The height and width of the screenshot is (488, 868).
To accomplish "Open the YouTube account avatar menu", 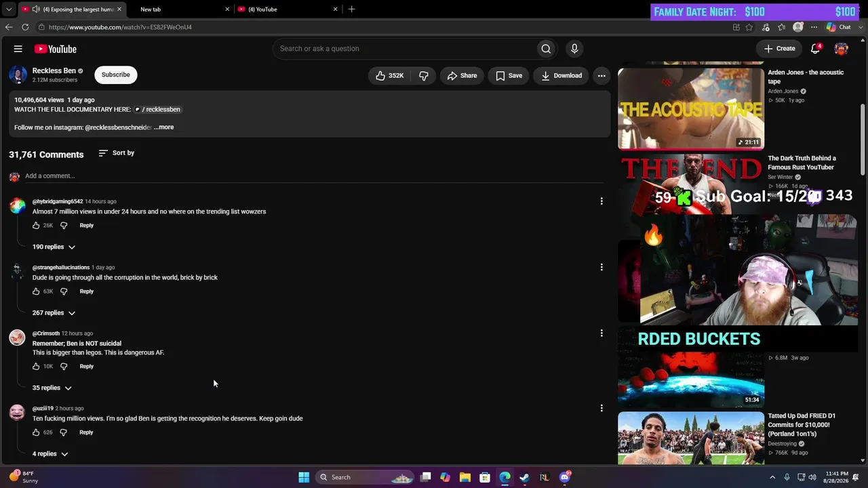I will (x=841, y=49).
